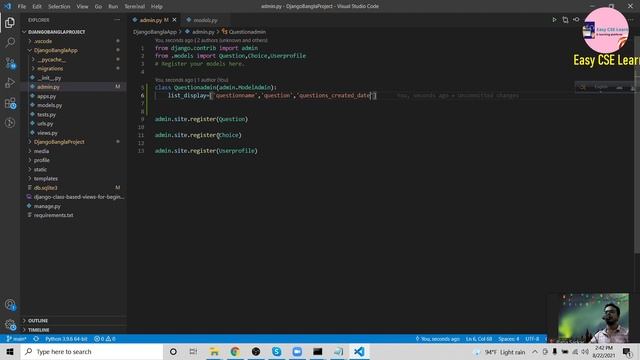The width and height of the screenshot is (640, 360).
Task: Open the View menu
Action: click(82, 7)
